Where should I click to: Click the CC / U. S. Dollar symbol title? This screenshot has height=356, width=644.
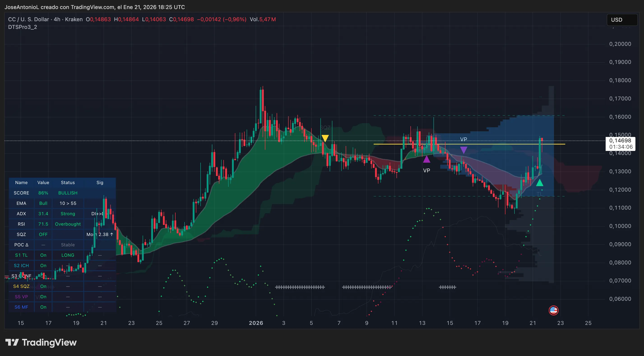28,19
